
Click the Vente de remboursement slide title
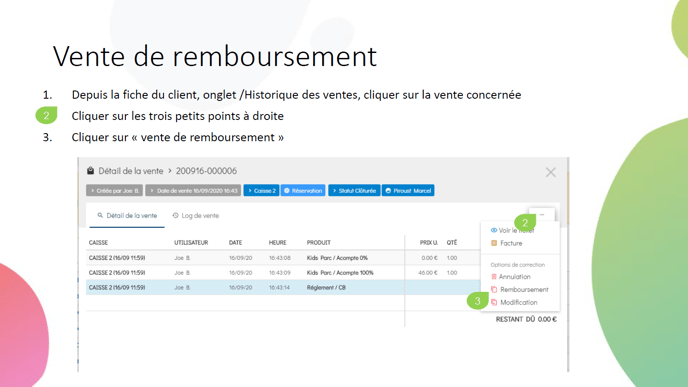(x=215, y=56)
